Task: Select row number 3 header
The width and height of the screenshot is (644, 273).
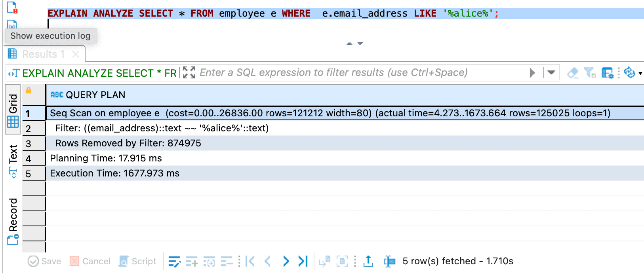Action: point(34,144)
